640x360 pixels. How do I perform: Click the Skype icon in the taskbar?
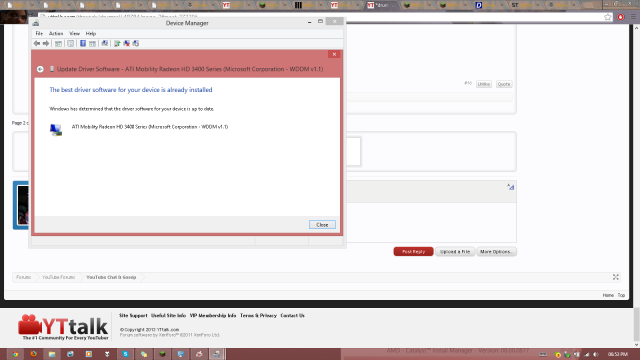click(125, 354)
